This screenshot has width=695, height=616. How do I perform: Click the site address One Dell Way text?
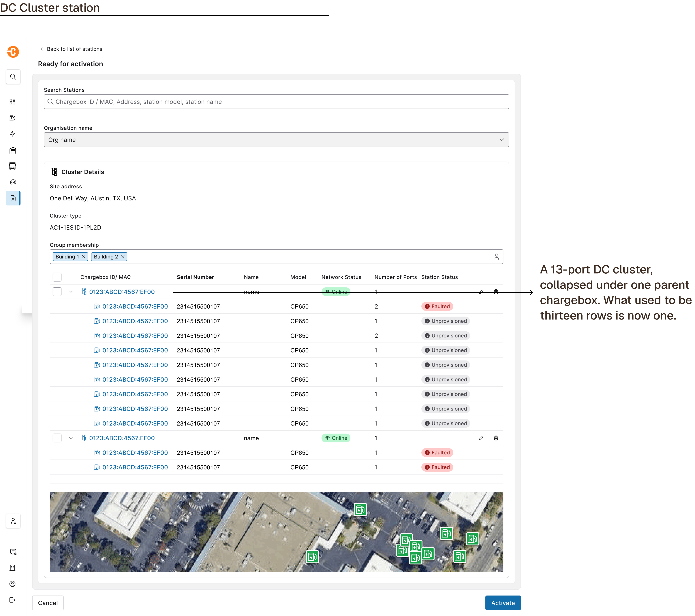(93, 199)
